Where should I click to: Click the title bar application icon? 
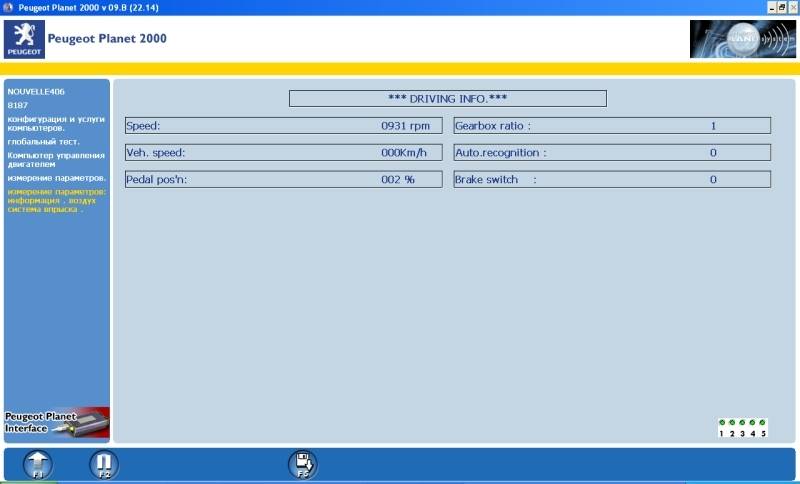(x=8, y=7)
